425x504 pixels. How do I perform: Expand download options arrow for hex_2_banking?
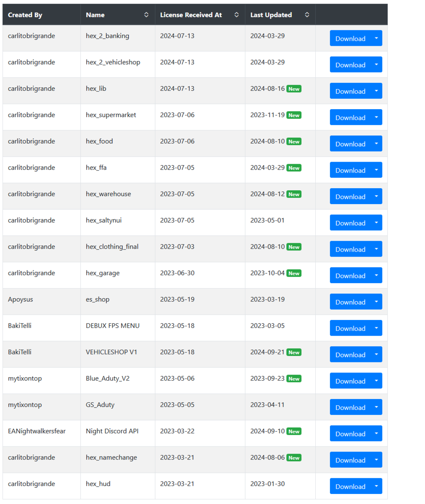[x=376, y=38]
